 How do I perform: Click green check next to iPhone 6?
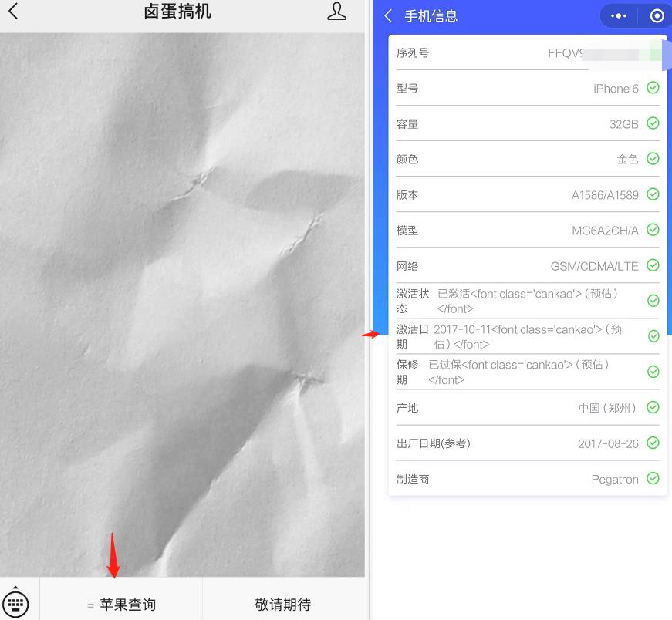click(x=653, y=88)
